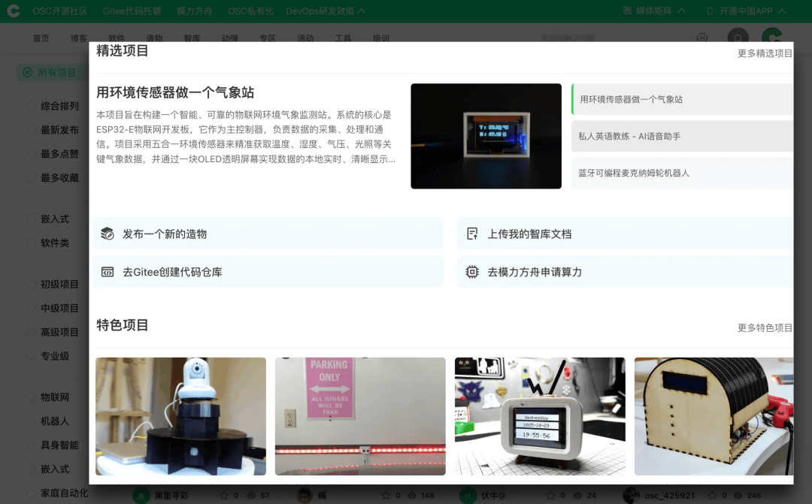Open the weather station featured image

486,136
